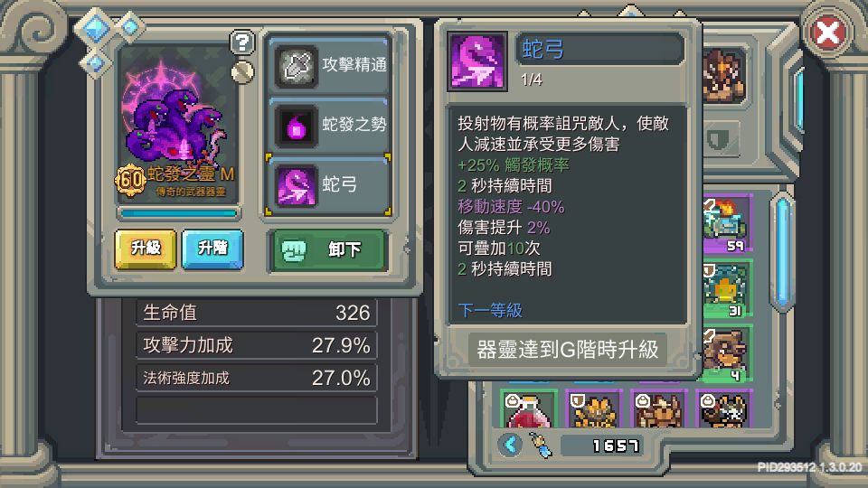Screen dimensions: 868x488
Task: Close the panel with red X
Action: 827,33
